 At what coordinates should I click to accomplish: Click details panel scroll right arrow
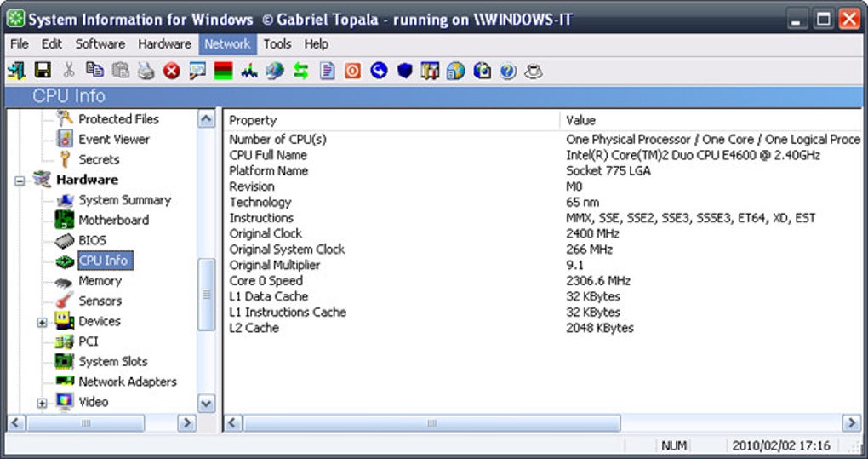click(851, 423)
